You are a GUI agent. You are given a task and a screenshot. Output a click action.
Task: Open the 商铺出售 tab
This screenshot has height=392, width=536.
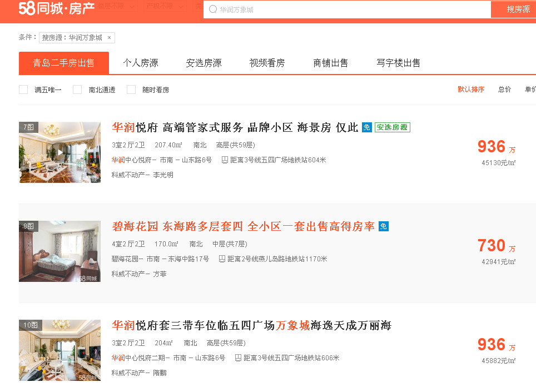tap(331, 63)
